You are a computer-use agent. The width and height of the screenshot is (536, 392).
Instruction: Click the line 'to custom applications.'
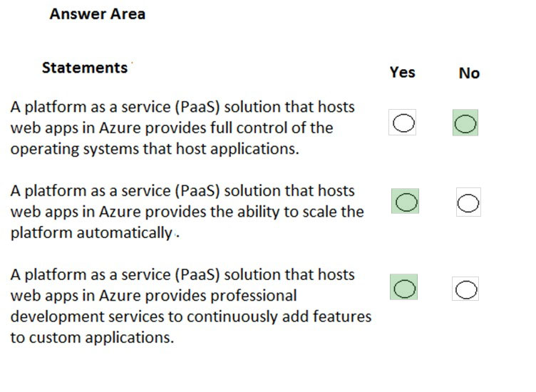coord(92,337)
